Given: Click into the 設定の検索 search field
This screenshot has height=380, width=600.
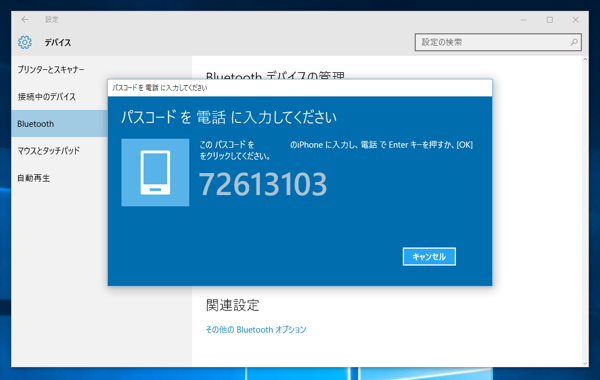Looking at the screenshot, I should [x=498, y=42].
